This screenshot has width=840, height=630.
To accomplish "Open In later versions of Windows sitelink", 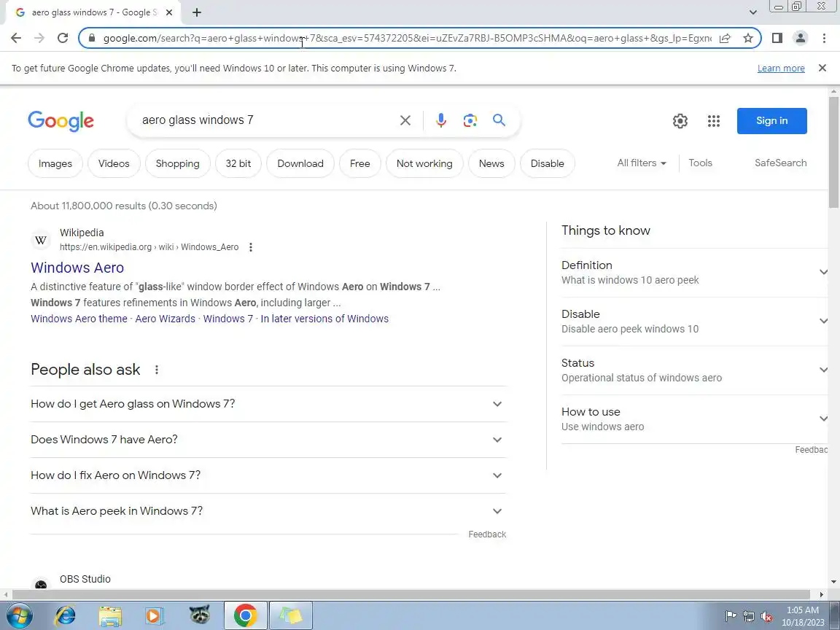I will [324, 319].
